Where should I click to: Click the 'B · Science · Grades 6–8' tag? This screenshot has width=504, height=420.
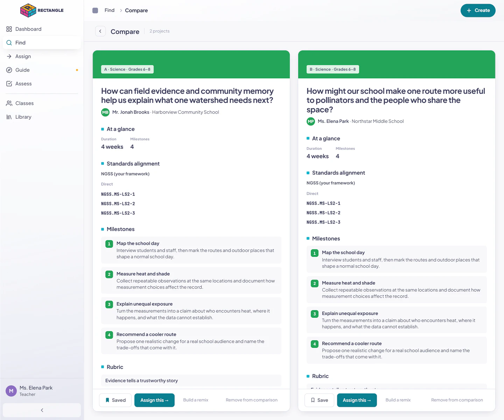click(333, 69)
